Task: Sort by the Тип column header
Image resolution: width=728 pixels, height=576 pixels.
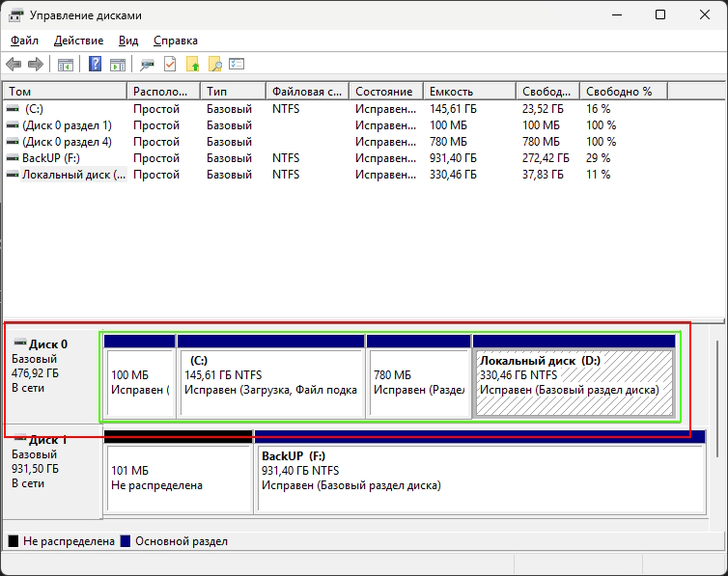Action: point(233,92)
